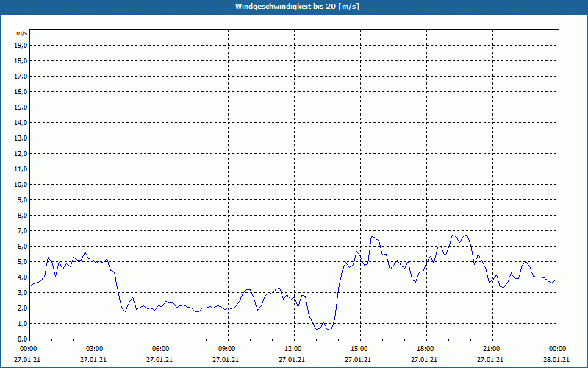Click the '03:00' time label

[94, 349]
